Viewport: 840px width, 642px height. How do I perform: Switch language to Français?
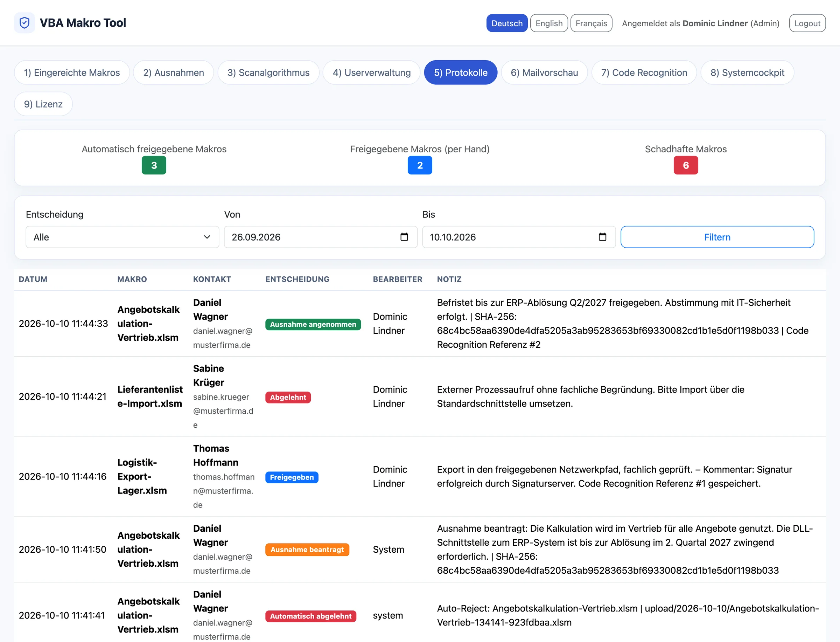[x=591, y=23]
